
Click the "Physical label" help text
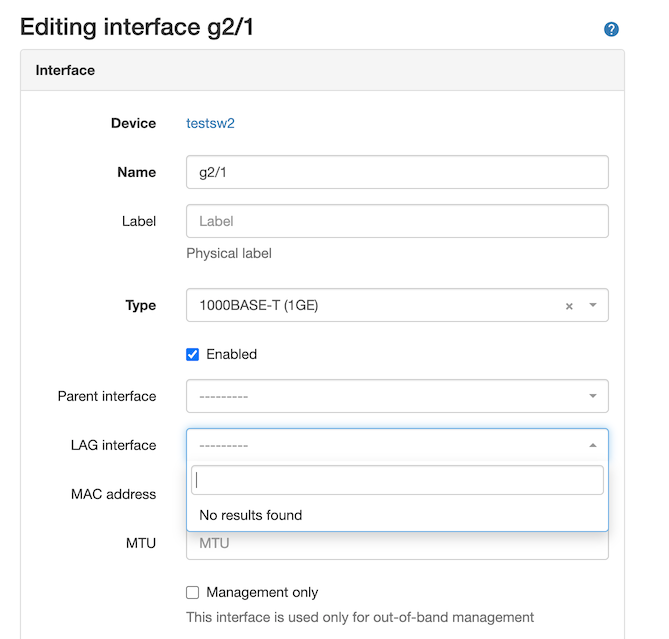pyautogui.click(x=229, y=253)
